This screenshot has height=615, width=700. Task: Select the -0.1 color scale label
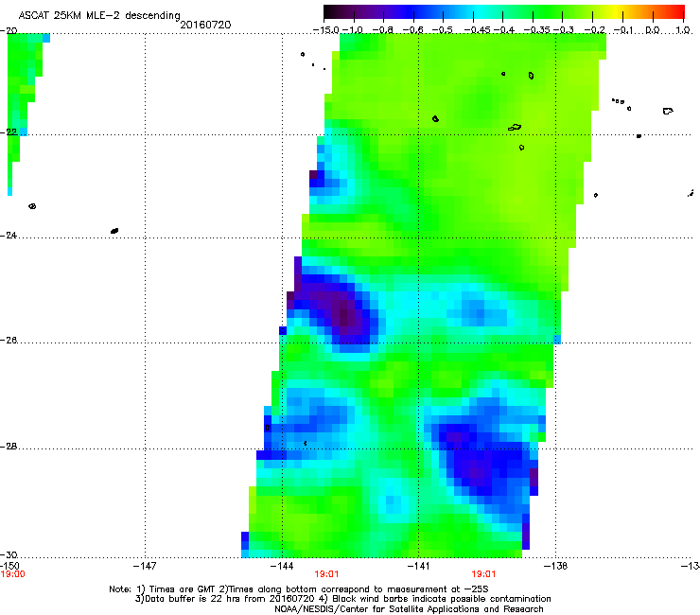coord(623,30)
